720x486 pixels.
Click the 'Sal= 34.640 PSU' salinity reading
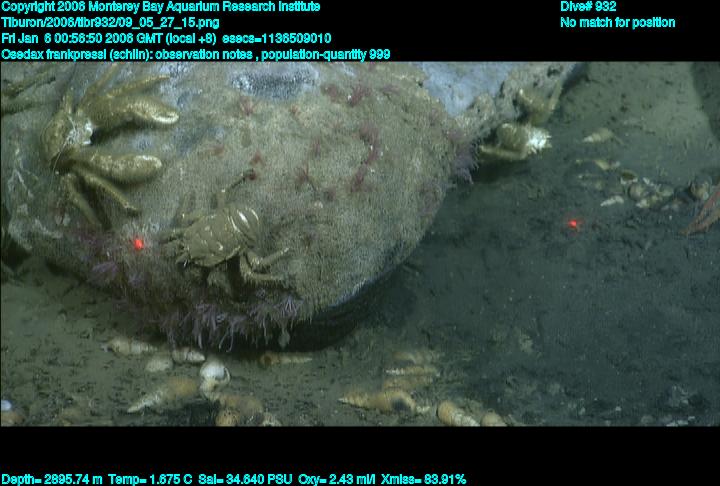pyautogui.click(x=245, y=480)
